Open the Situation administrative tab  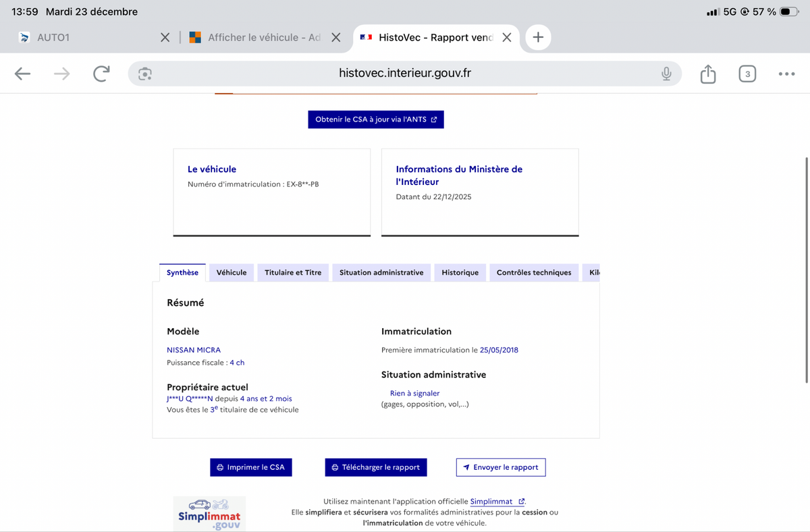click(x=381, y=272)
